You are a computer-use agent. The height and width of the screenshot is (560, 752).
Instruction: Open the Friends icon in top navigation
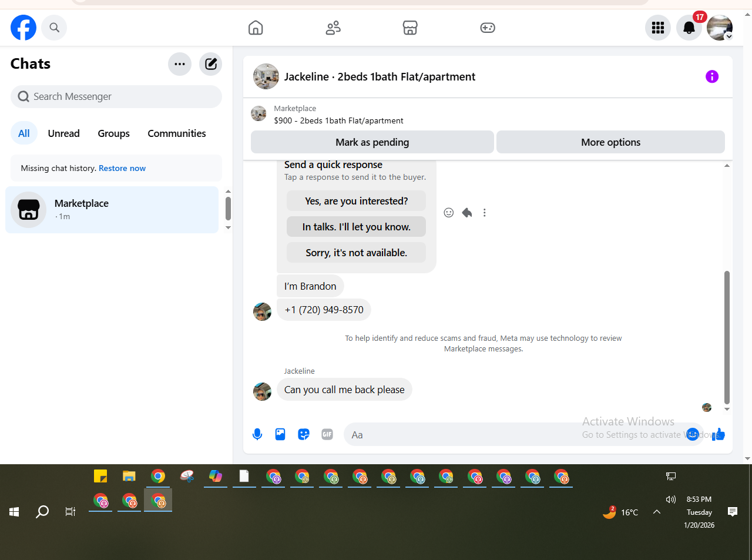333,28
